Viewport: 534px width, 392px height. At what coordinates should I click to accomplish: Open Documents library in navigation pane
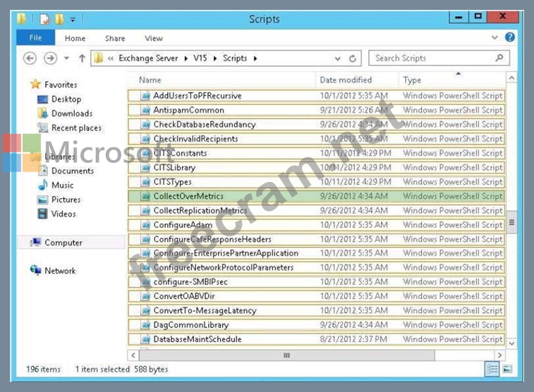pyautogui.click(x=73, y=171)
